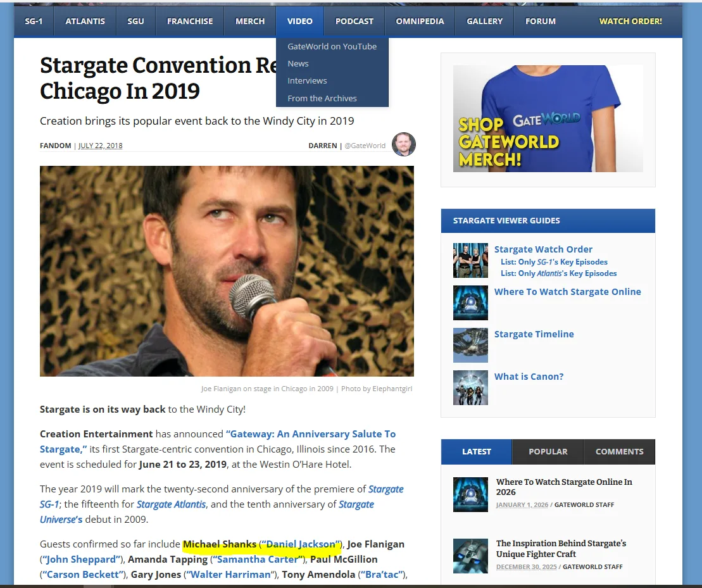
Task: Open the SG-1 navigation menu
Action: [34, 21]
